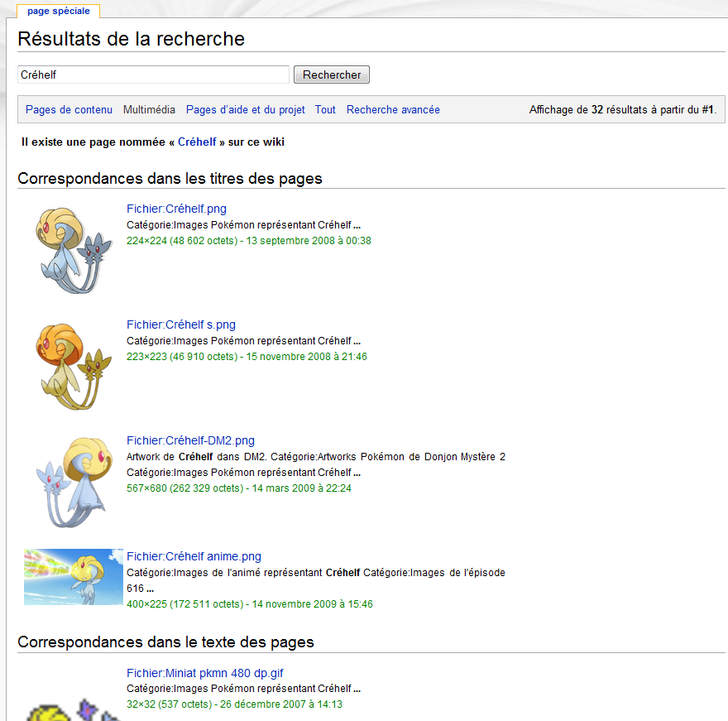Click the search field containing Créhelf

[x=153, y=75]
